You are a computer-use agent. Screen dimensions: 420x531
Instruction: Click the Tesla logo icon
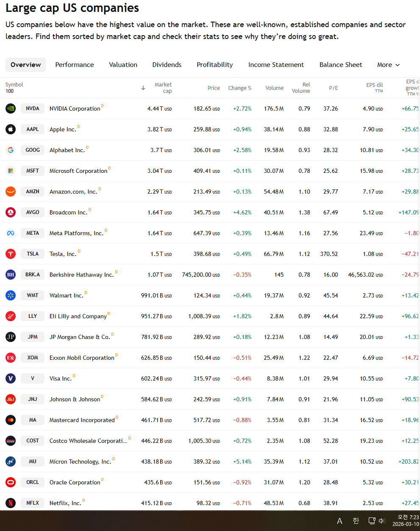(11, 254)
